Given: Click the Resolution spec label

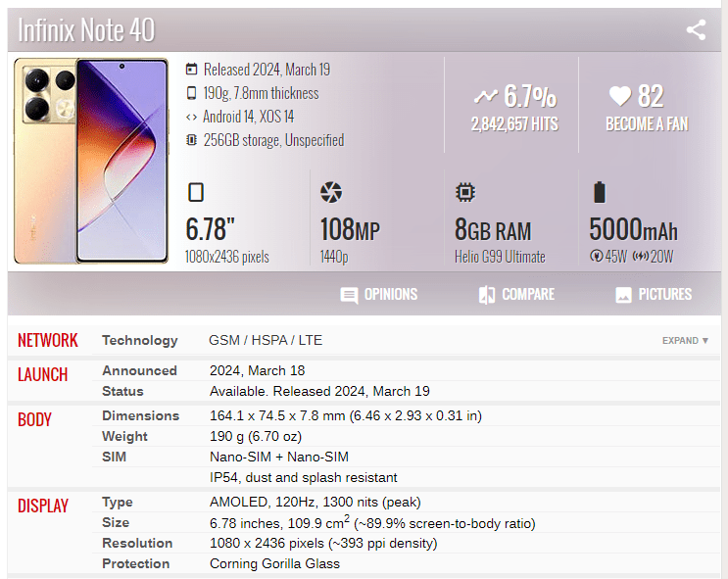Looking at the screenshot, I should point(137,543).
